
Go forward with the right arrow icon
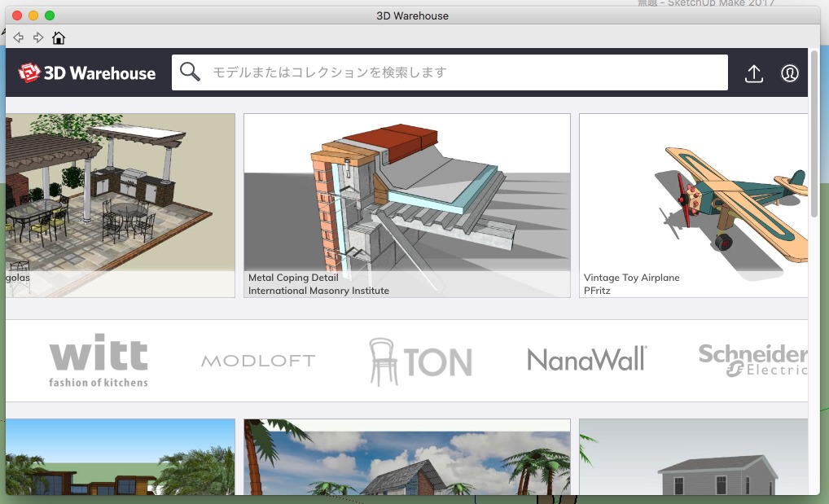pyautogui.click(x=38, y=37)
